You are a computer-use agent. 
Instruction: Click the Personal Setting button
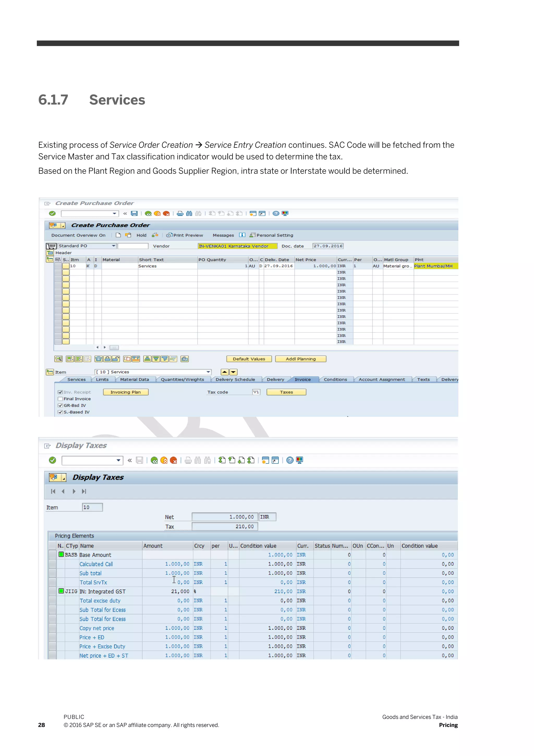(271, 235)
